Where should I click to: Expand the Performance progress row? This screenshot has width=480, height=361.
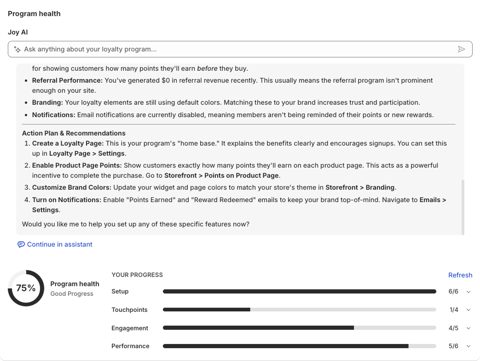point(468,346)
